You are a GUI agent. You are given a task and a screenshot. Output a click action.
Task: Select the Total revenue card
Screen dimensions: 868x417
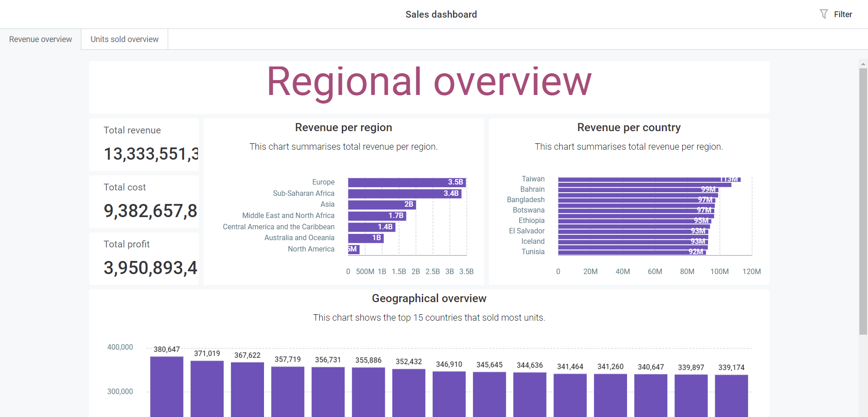(144, 145)
